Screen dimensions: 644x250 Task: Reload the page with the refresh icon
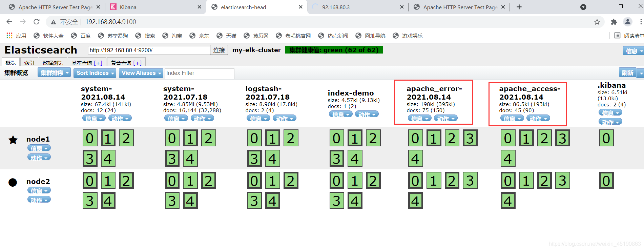pos(37,22)
